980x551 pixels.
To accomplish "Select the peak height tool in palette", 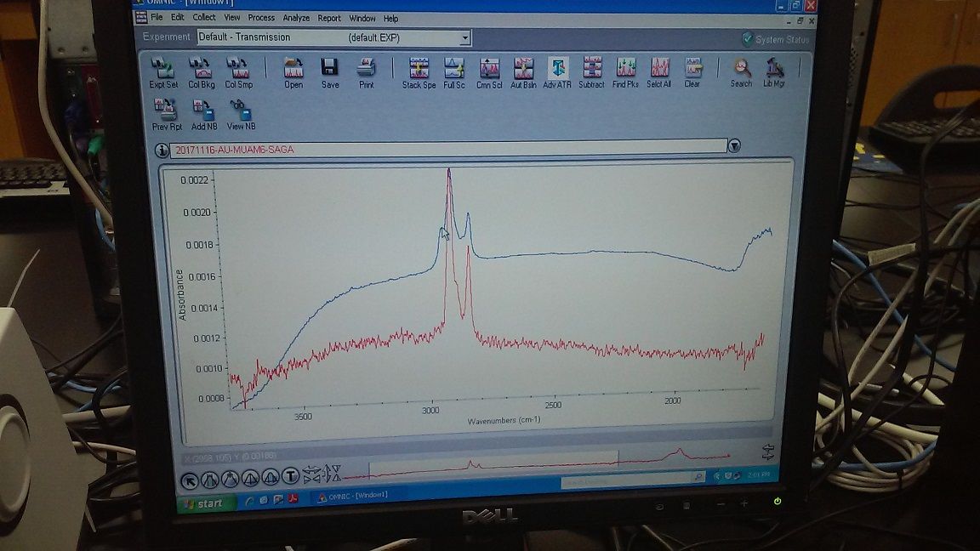I will 250,478.
